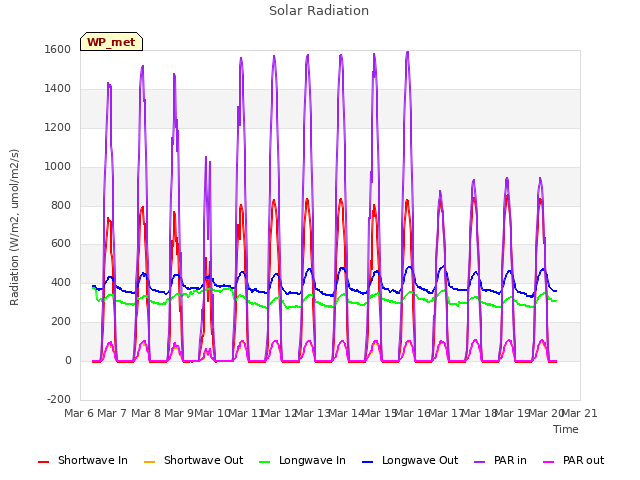
Task: Toggle the Shortwave In legend entry
Action: (x=83, y=460)
